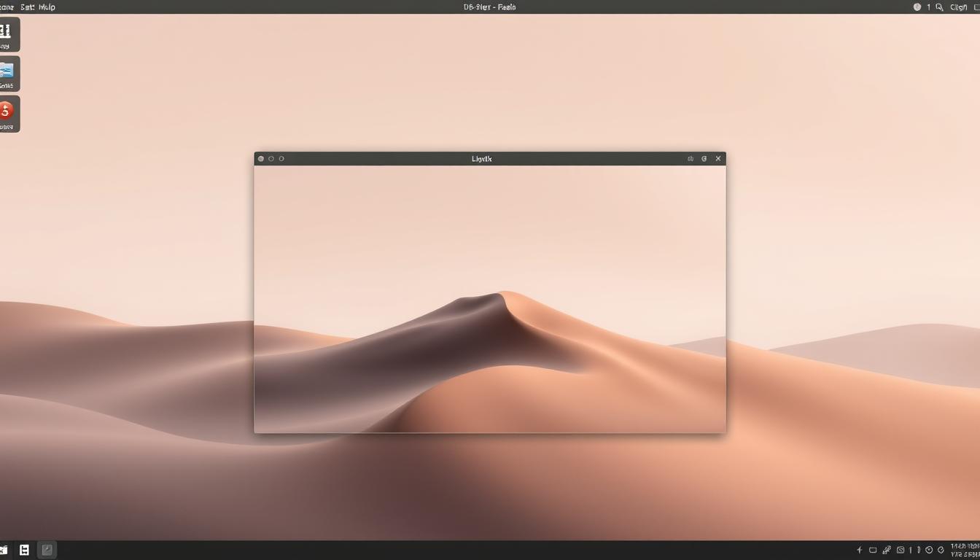
Task: Open the window switcher icon in the taskbar
Action: (x=47, y=549)
